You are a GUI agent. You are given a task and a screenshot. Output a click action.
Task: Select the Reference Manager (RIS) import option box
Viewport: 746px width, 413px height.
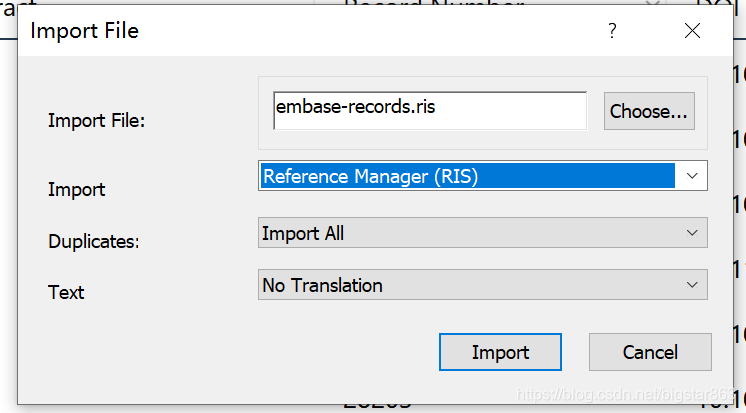pos(482,176)
